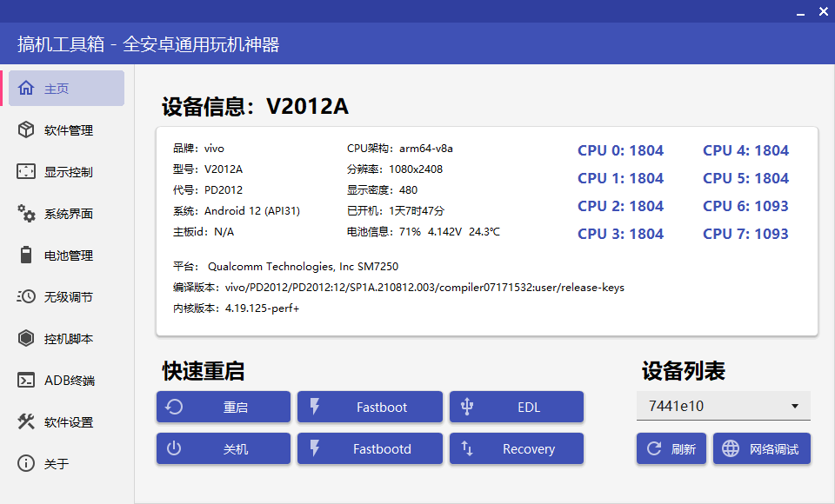This screenshot has width=835, height=504.
Task: Click the Recovery reboot button
Action: point(517,448)
